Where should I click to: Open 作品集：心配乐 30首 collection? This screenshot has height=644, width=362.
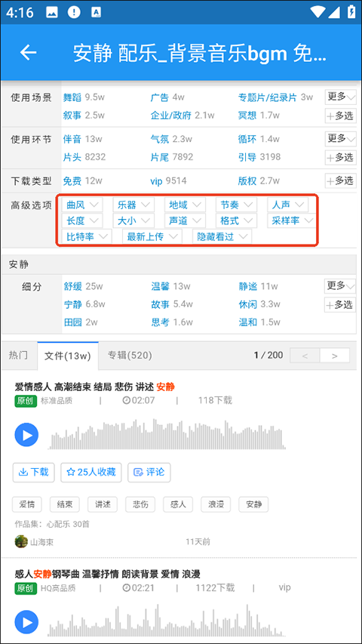pos(52,525)
